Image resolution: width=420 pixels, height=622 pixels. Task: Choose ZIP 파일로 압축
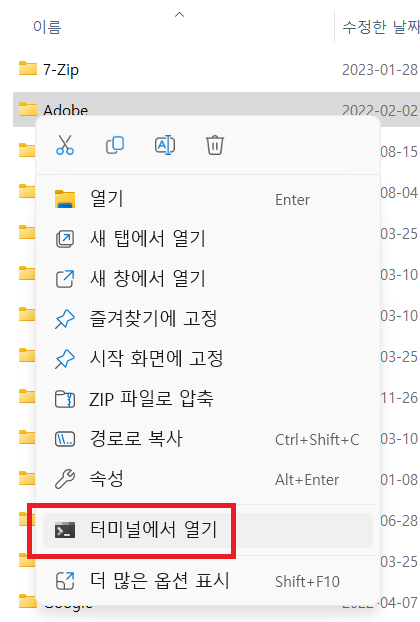pyautogui.click(x=208, y=399)
